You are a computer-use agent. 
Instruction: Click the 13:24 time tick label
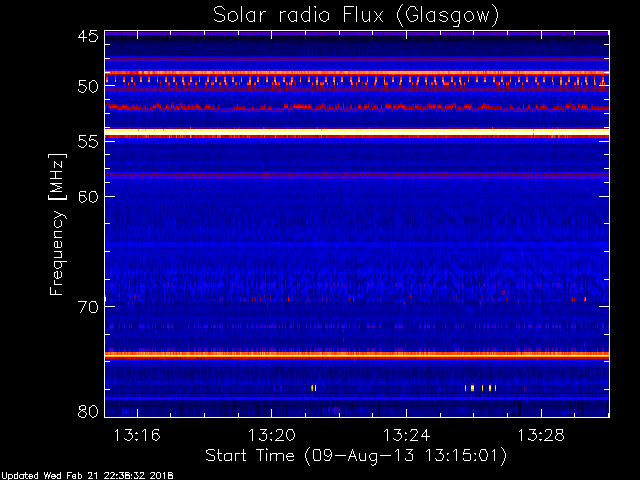(x=405, y=436)
